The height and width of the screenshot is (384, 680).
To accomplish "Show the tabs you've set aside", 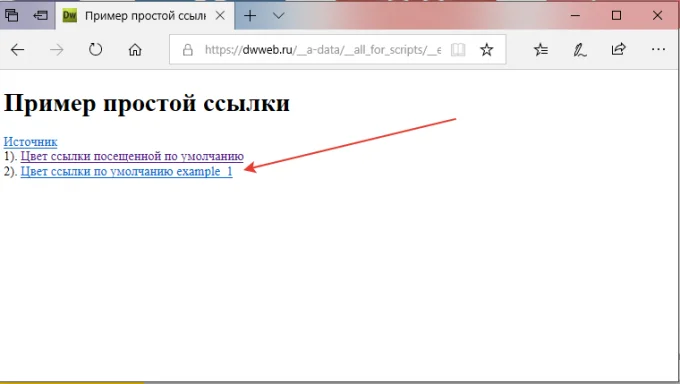I will 12,16.
